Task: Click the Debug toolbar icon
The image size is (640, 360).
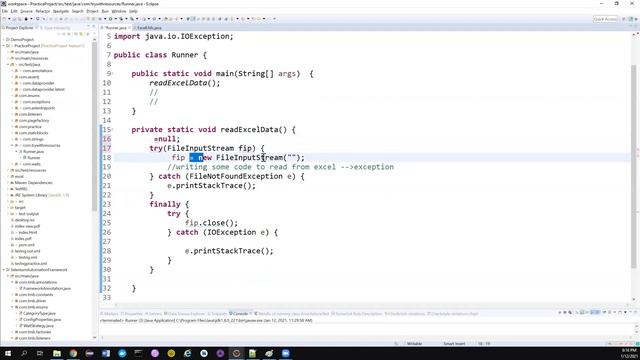Action: (101, 19)
